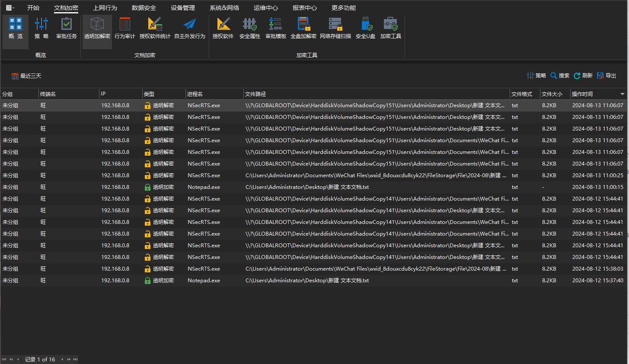Open the 最近三天 date range filter

tap(26, 76)
